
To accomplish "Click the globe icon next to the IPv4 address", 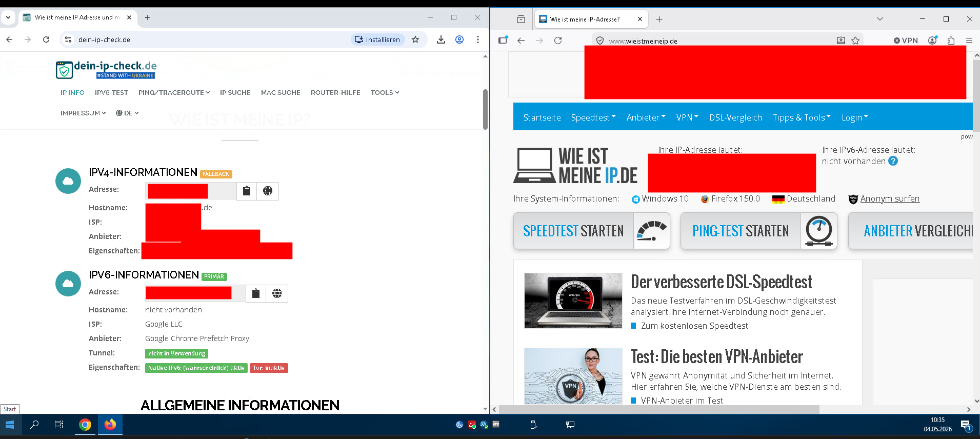I will click(268, 191).
